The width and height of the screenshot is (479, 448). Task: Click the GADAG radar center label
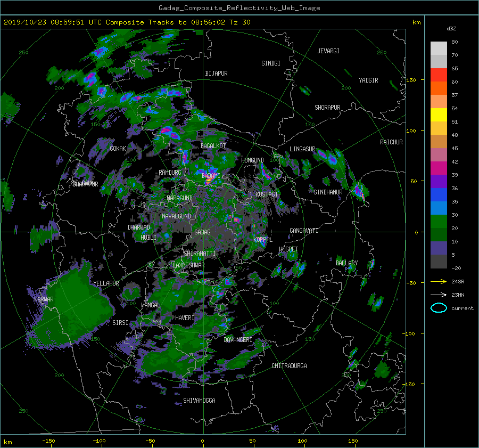202,232
